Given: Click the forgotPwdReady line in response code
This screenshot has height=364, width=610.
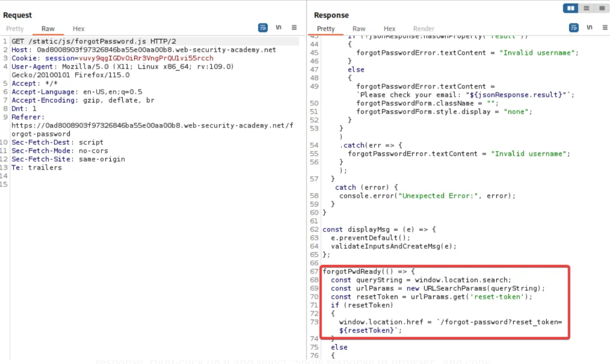Looking at the screenshot, I should [x=368, y=272].
